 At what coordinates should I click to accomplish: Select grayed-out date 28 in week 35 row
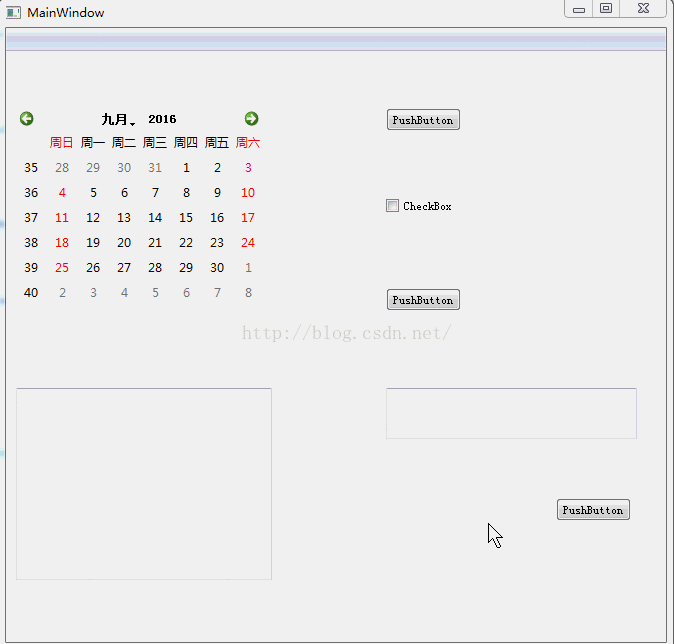coord(62,168)
